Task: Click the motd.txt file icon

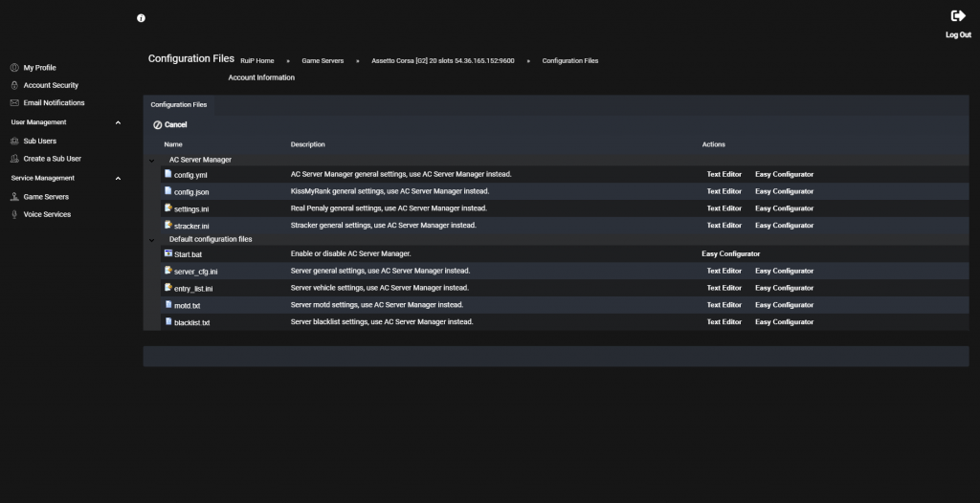Action: (x=168, y=304)
